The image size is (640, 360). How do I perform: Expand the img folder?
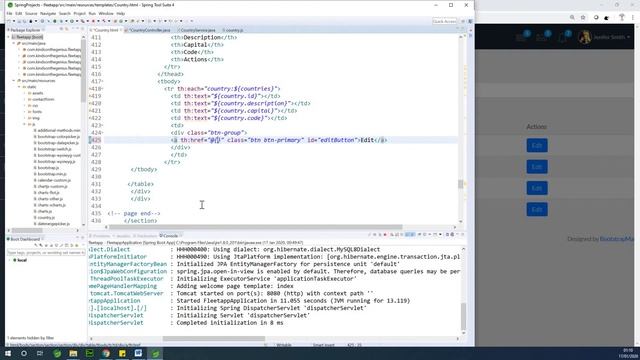point(24,118)
